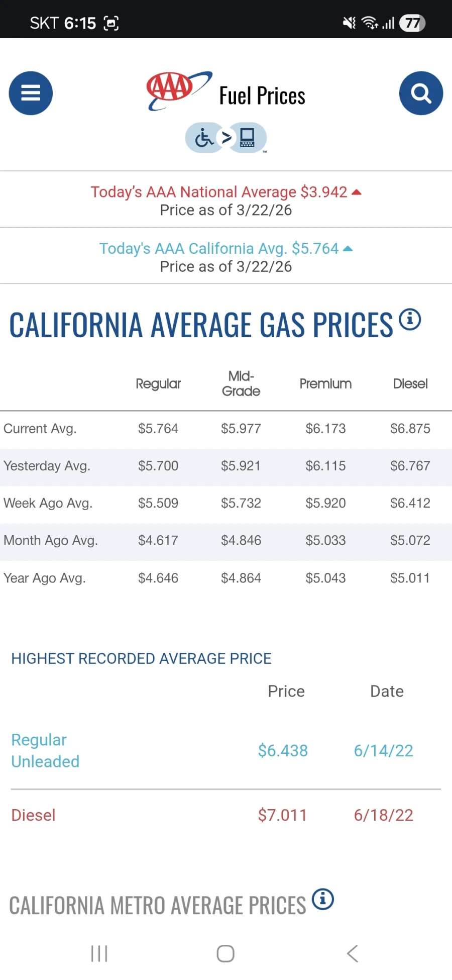Tap the Diesel record price $7.011
This screenshot has width=452, height=980.
(x=282, y=815)
